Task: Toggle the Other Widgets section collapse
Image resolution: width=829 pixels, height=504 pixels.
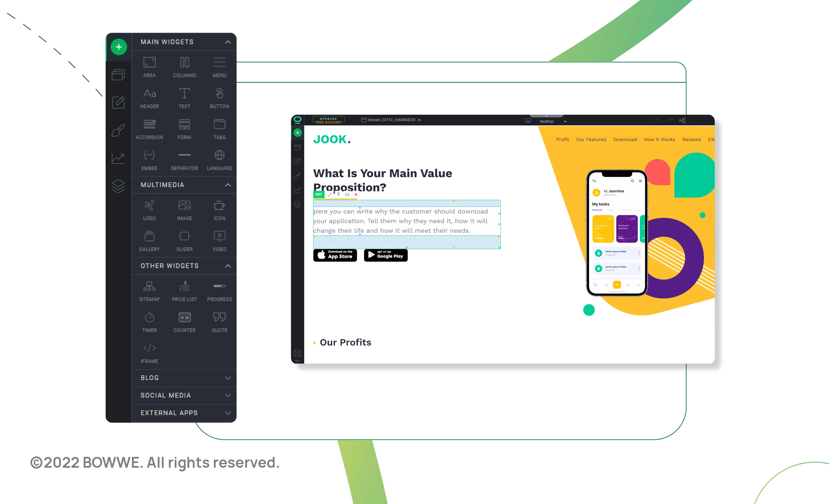Action: (227, 266)
